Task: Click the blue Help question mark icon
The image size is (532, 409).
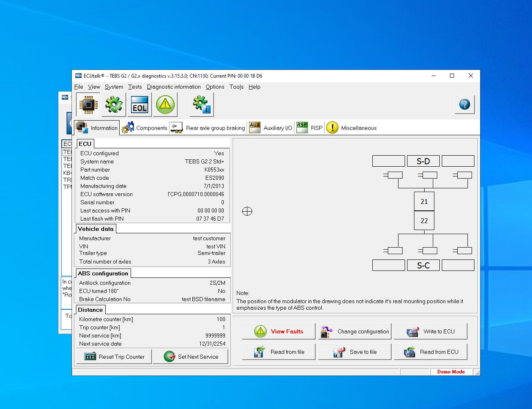Action: pos(465,105)
